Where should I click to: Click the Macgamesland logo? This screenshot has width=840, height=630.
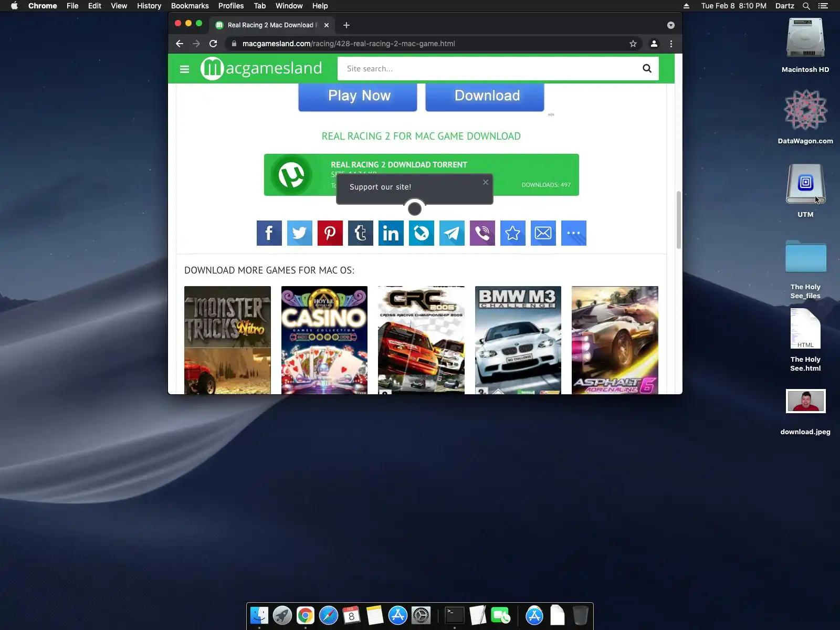261,68
